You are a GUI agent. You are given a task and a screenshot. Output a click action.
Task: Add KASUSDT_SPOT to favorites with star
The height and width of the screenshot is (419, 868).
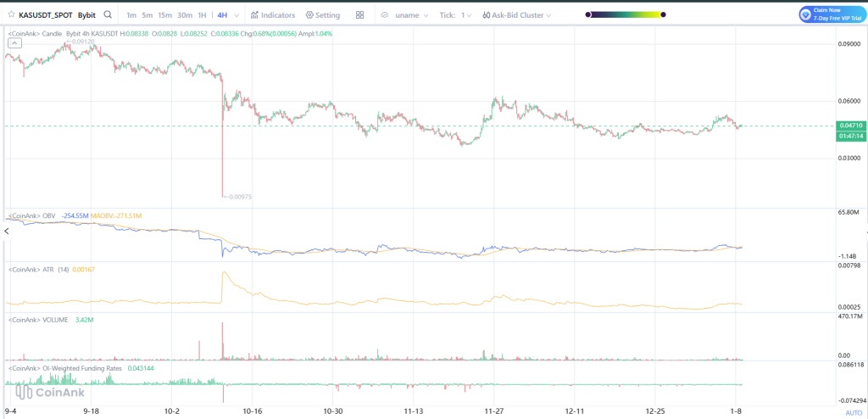[x=11, y=14]
